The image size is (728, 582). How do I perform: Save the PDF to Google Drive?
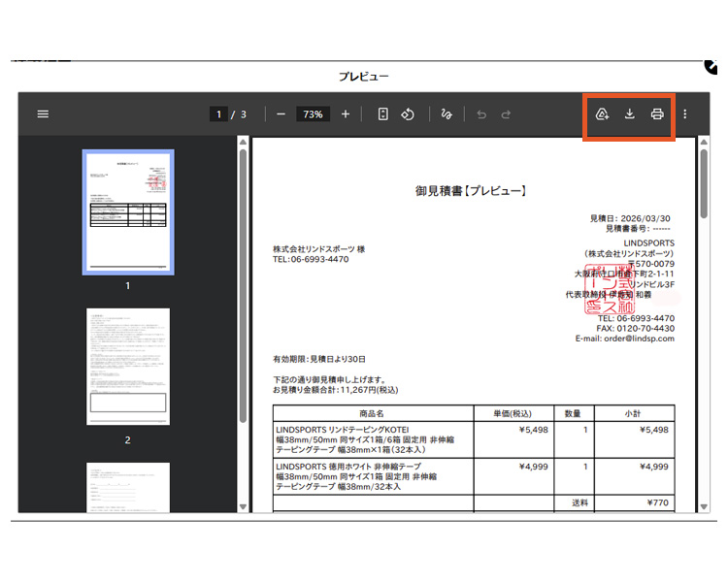click(602, 113)
